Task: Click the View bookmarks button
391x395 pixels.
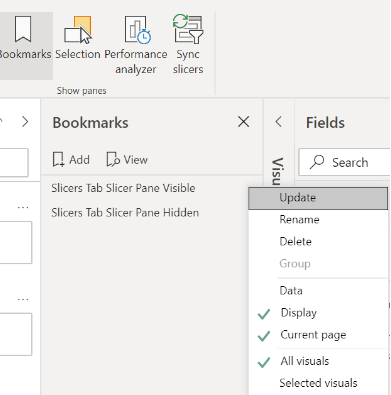Action: pyautogui.click(x=127, y=160)
